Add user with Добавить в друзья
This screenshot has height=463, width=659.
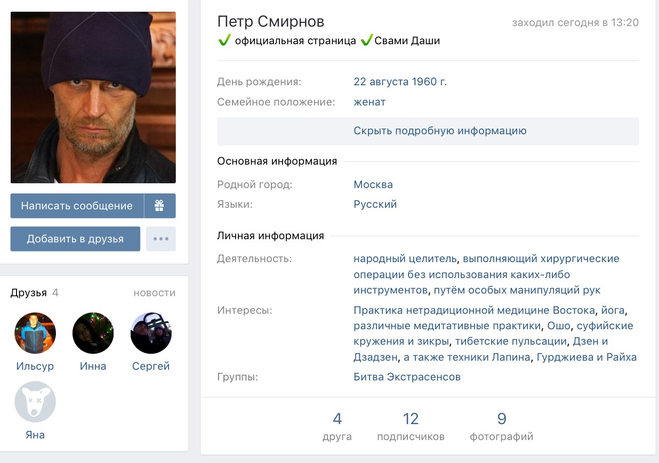click(x=75, y=239)
